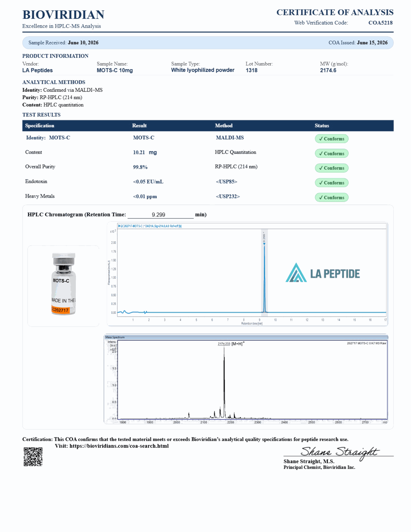
Task: Click the Status column header
Action: point(322,126)
